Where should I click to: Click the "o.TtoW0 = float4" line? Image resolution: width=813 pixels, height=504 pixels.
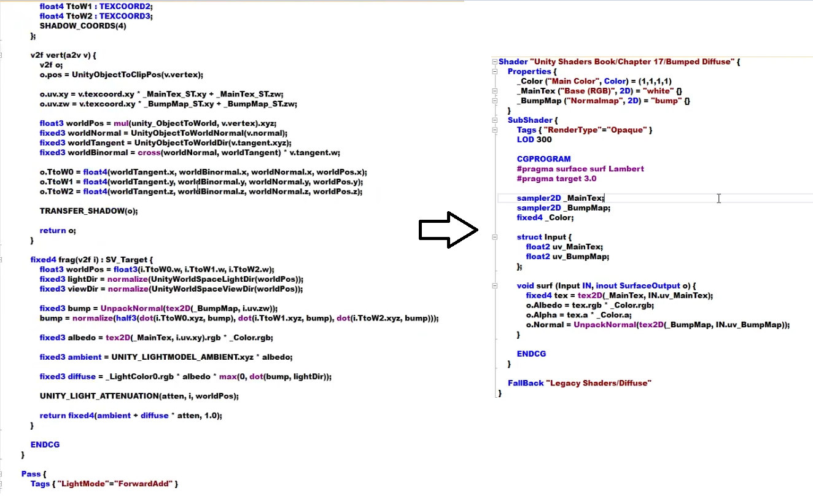tap(203, 173)
